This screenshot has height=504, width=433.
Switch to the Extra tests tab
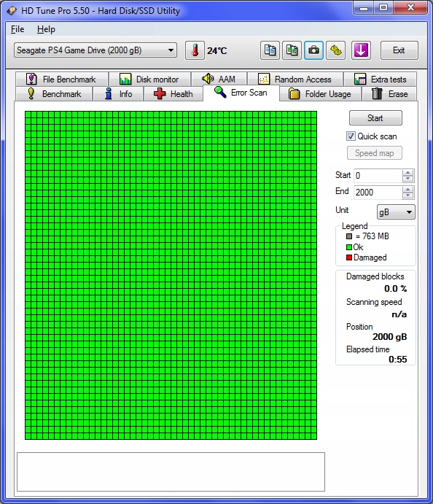click(x=380, y=79)
